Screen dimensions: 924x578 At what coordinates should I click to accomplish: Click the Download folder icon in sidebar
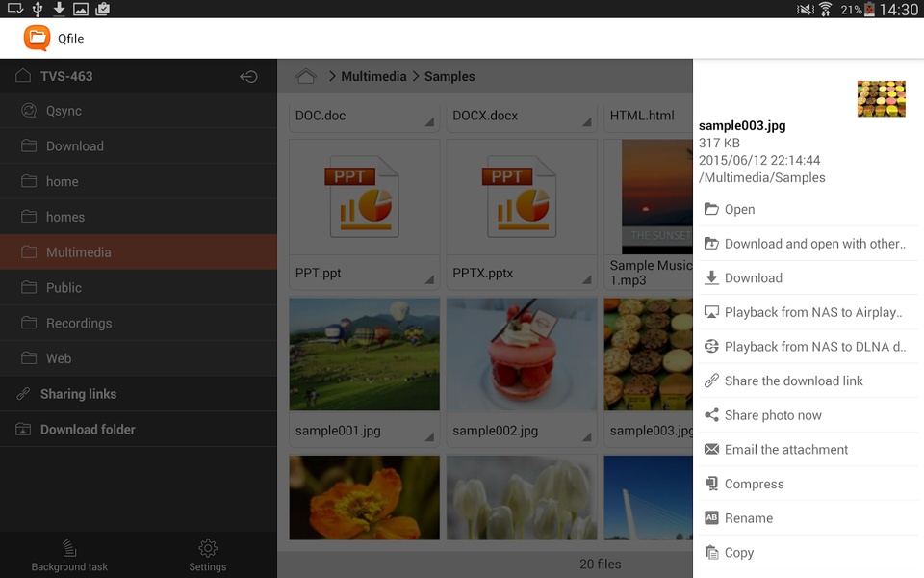pos(23,429)
